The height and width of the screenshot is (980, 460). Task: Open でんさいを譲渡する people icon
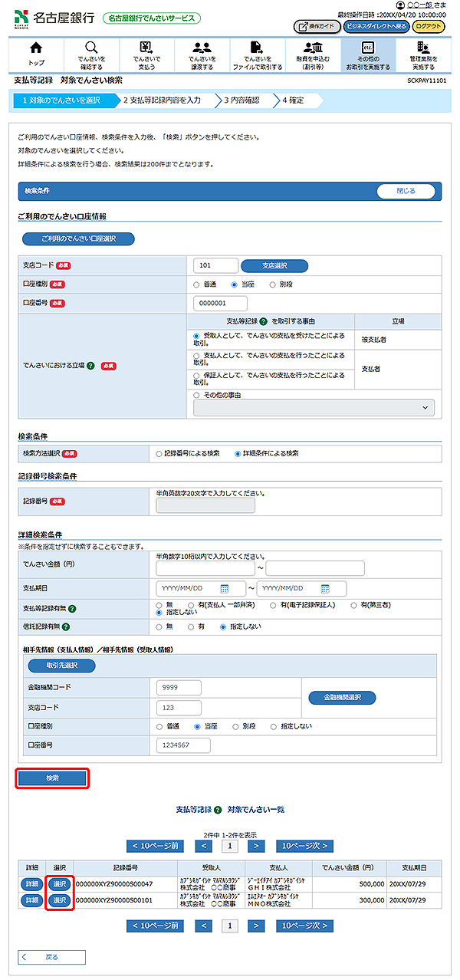click(x=202, y=48)
